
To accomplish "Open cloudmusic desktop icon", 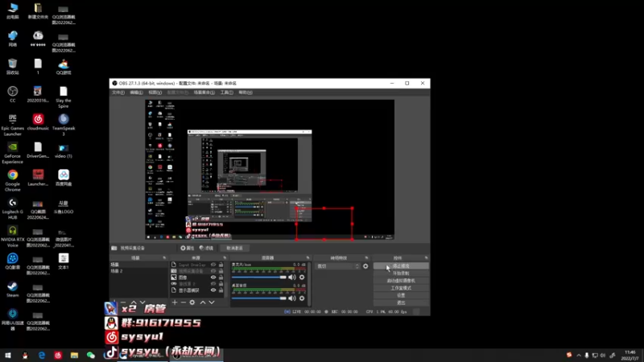I will pyautogui.click(x=38, y=122).
